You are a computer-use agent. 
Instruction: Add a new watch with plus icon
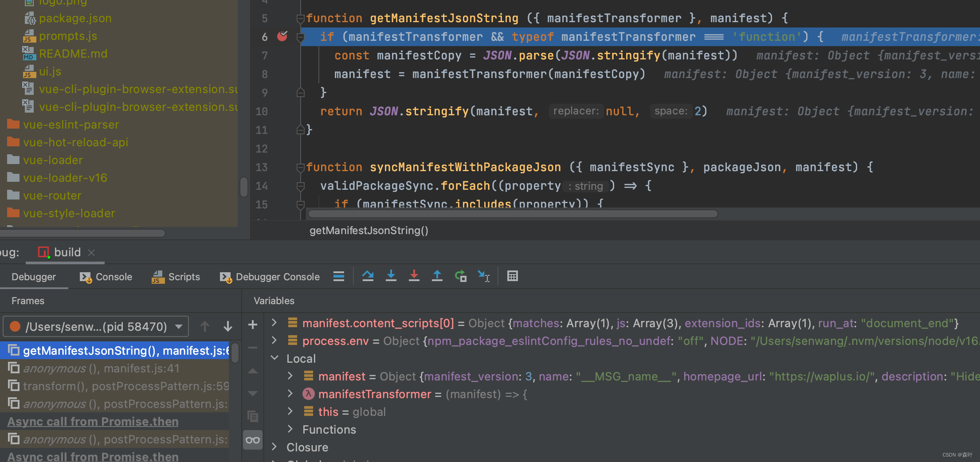coord(253,325)
